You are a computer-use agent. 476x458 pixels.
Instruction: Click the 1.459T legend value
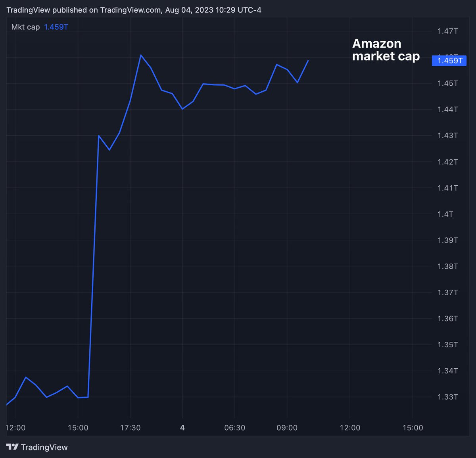pyautogui.click(x=56, y=27)
